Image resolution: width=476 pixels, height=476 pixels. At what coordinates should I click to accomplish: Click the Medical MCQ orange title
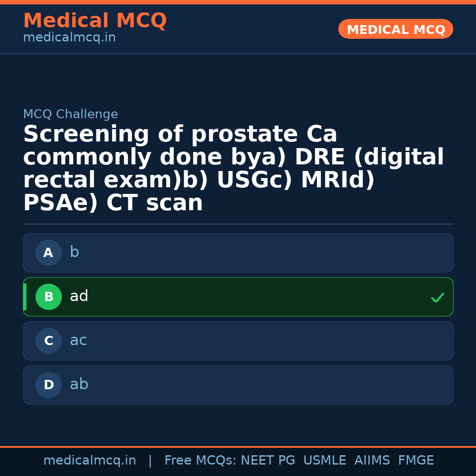click(x=95, y=21)
